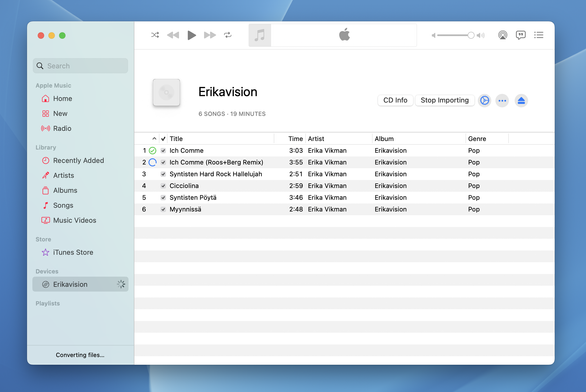The image size is (586, 392).
Task: Open Albums in the Library
Action: coord(80,191)
